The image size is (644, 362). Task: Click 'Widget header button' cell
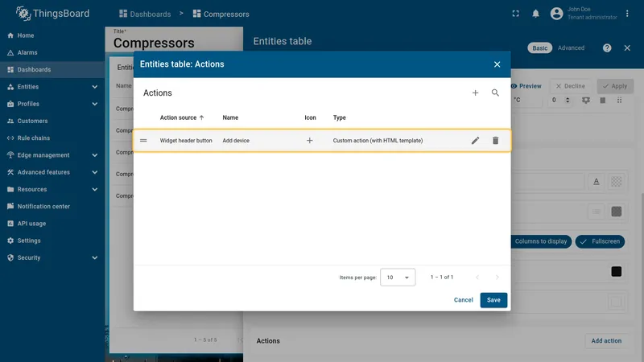pyautogui.click(x=186, y=140)
